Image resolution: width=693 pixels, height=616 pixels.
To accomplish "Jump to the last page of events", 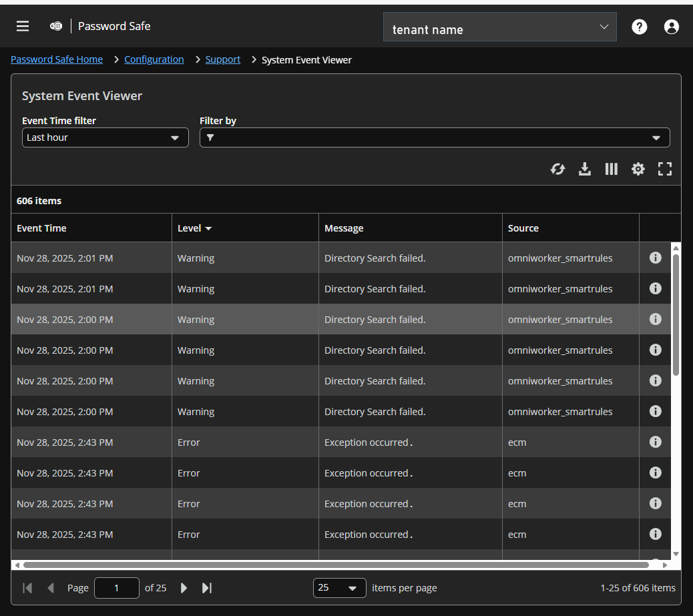I will point(207,588).
